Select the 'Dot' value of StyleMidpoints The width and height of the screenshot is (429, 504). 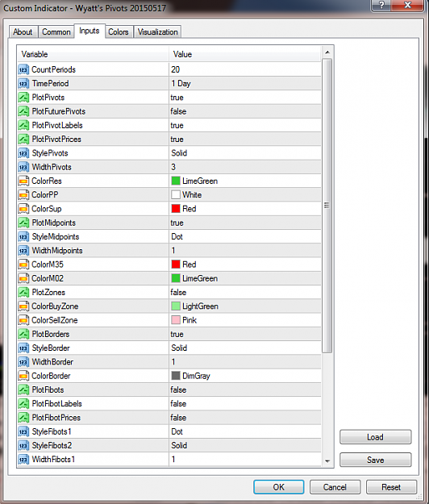(x=177, y=236)
